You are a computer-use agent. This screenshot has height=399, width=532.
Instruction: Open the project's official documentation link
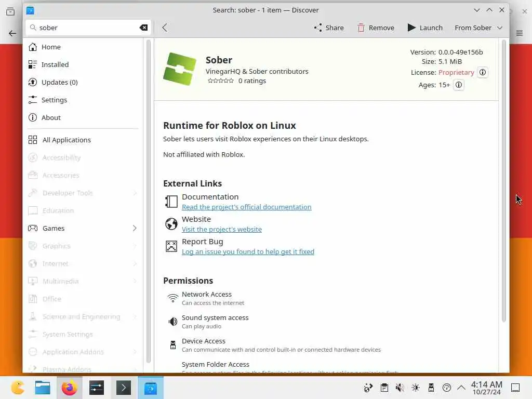pos(246,207)
